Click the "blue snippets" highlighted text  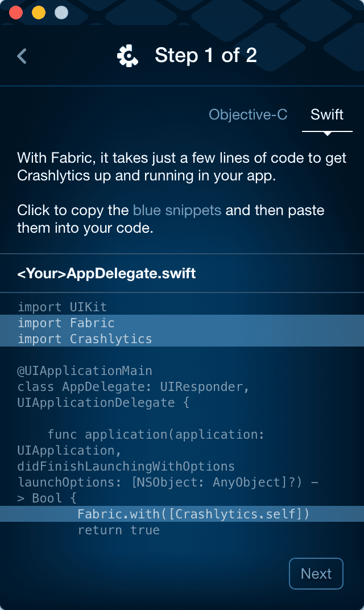(x=177, y=210)
